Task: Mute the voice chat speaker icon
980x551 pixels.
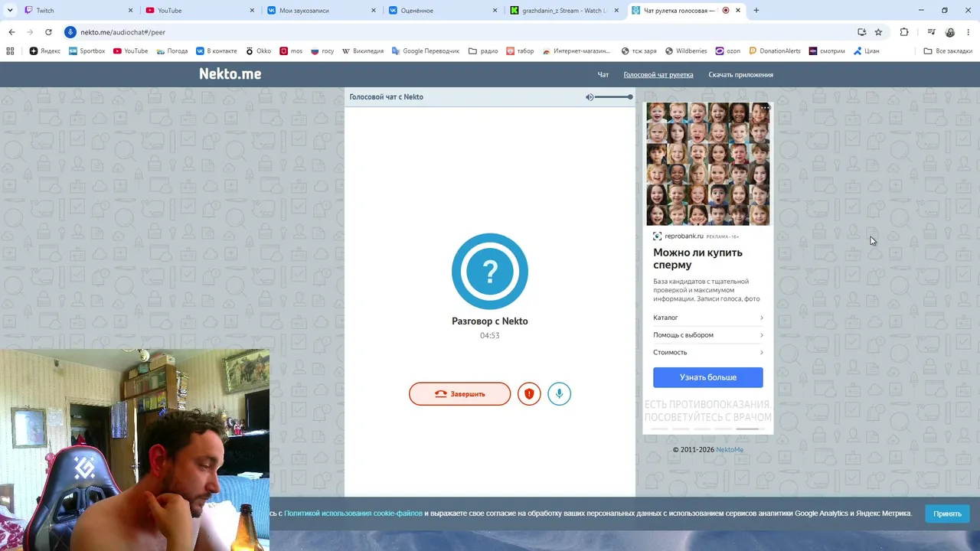Action: click(590, 97)
